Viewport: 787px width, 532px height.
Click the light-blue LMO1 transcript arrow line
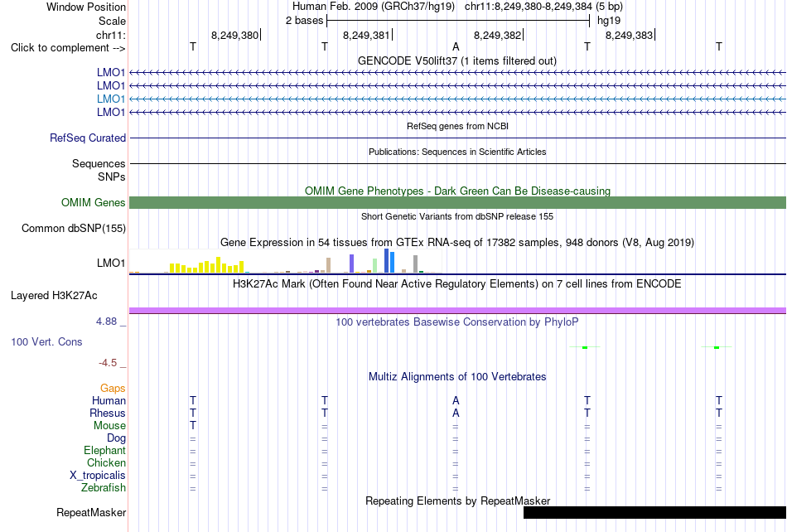point(458,99)
